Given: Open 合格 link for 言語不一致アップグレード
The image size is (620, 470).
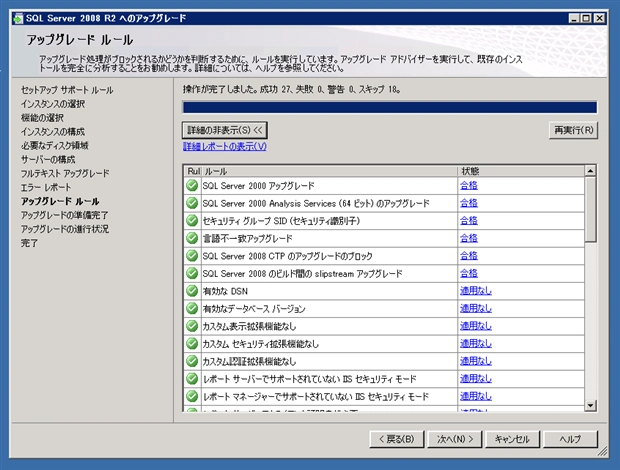Looking at the screenshot, I should pyautogui.click(x=469, y=238).
